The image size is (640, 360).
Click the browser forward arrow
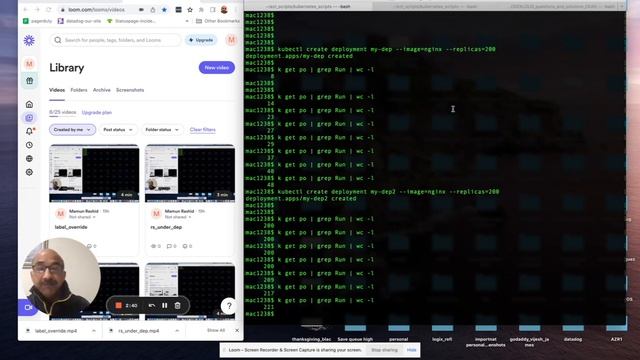coord(37,9)
